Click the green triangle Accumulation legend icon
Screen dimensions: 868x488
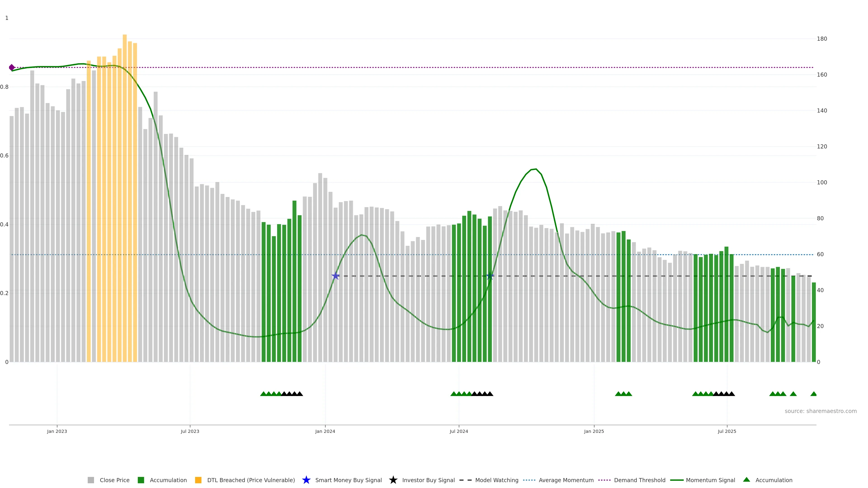point(746,480)
